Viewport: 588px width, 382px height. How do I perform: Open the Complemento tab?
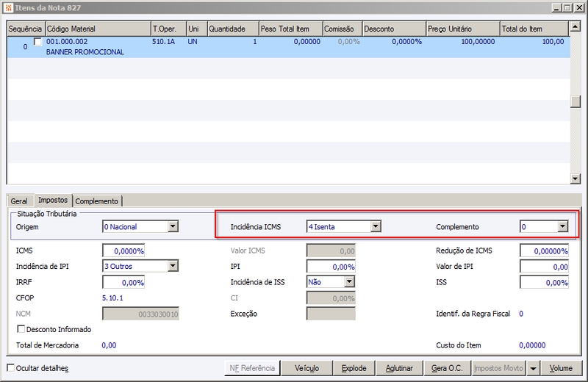coord(97,201)
